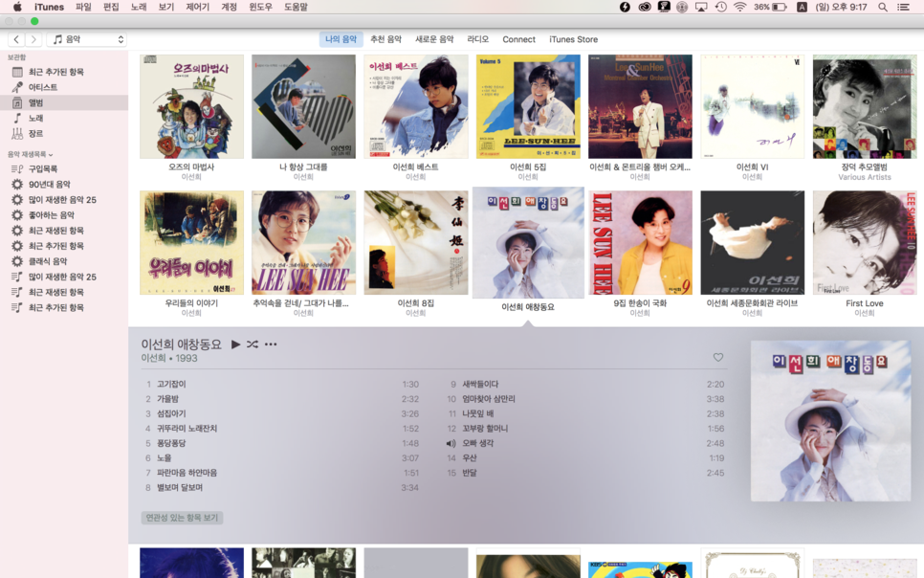Select the track 고기잡이
The width and height of the screenshot is (924, 578).
pyautogui.click(x=280, y=384)
